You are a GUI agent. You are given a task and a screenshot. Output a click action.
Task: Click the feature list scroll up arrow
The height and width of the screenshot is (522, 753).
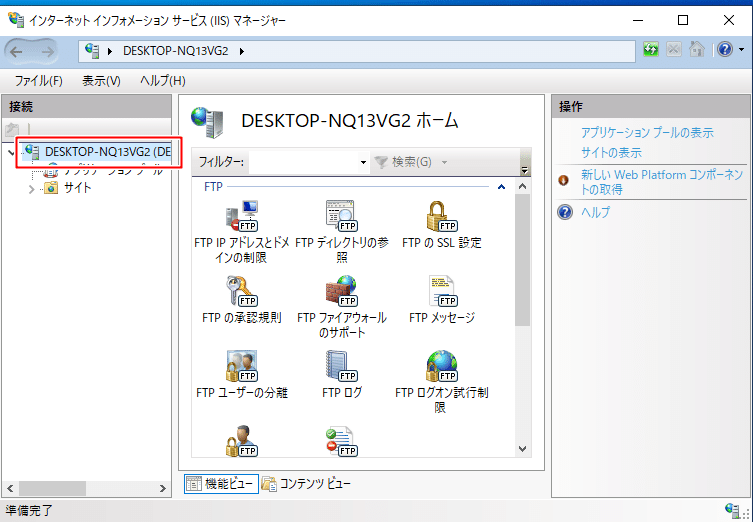(522, 186)
